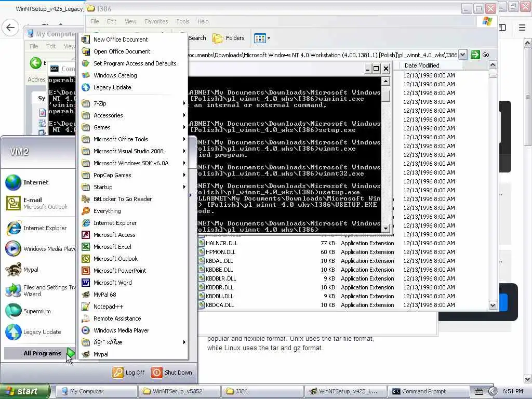This screenshot has height=399, width=532.
Task: Open Remote Assistance
Action: coord(134,318)
